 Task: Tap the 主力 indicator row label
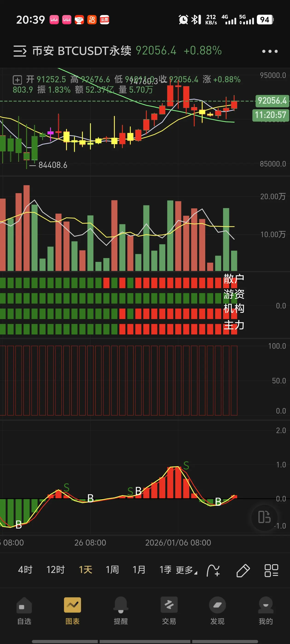click(234, 325)
